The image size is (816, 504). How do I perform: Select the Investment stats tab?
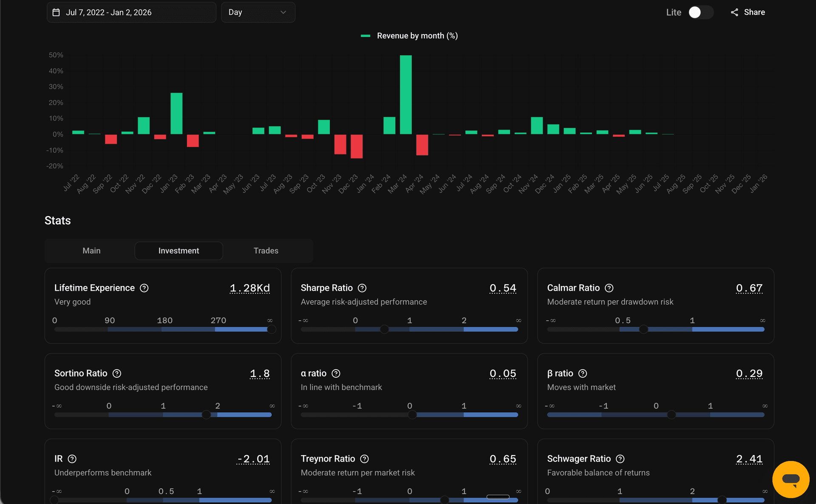click(178, 250)
